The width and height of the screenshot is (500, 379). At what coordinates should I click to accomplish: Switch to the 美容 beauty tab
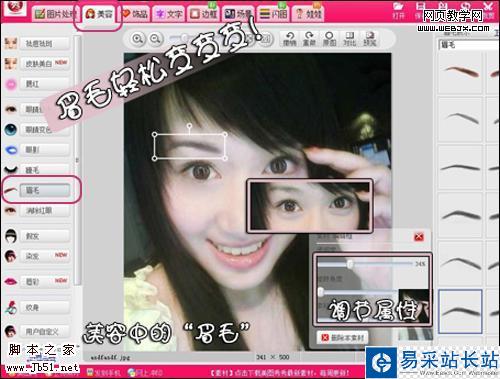[99, 14]
